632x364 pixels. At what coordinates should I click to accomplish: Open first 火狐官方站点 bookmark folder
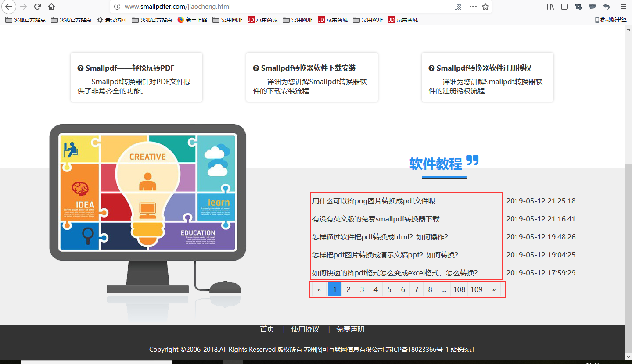(25, 20)
